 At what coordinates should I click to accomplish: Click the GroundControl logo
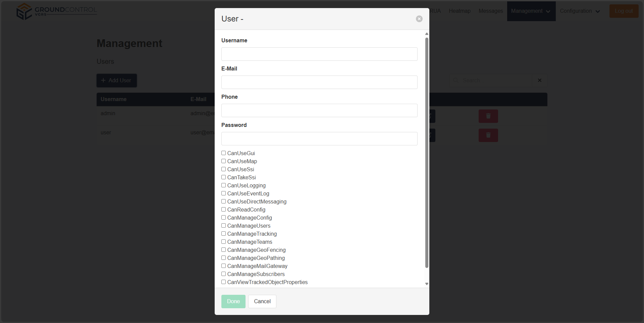56,11
